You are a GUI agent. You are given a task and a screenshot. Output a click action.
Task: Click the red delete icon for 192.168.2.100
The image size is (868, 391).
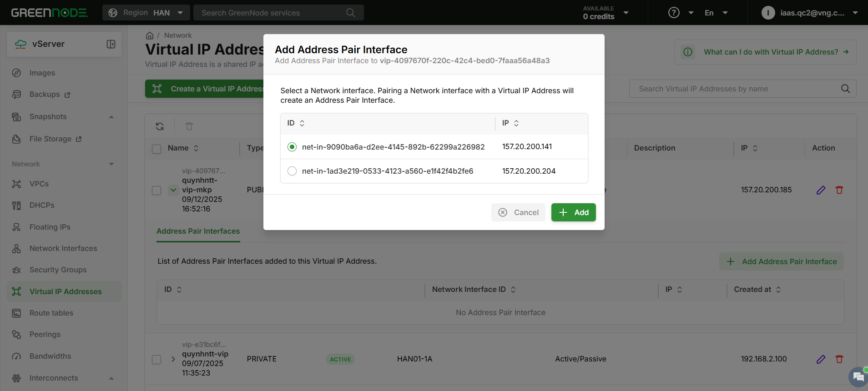839,359
